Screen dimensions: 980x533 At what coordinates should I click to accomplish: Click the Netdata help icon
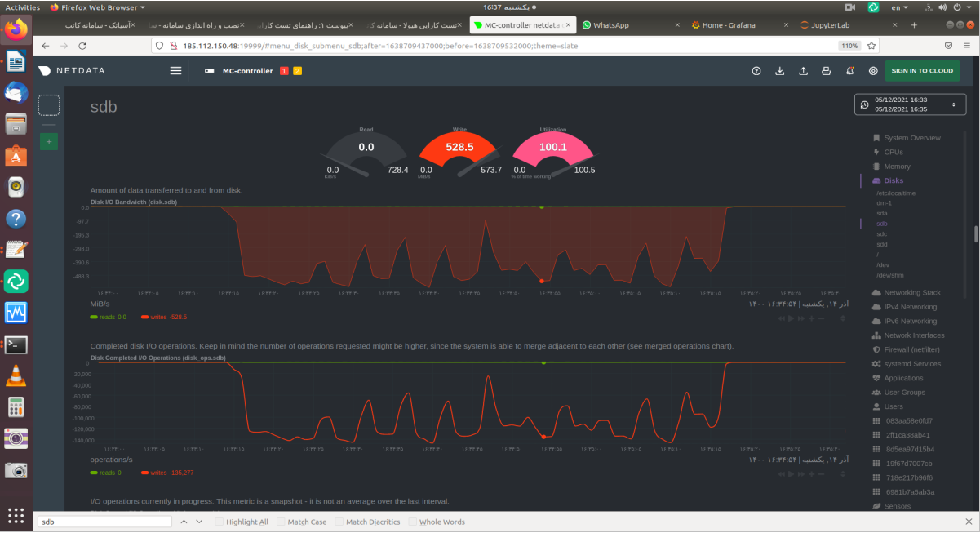tap(756, 71)
